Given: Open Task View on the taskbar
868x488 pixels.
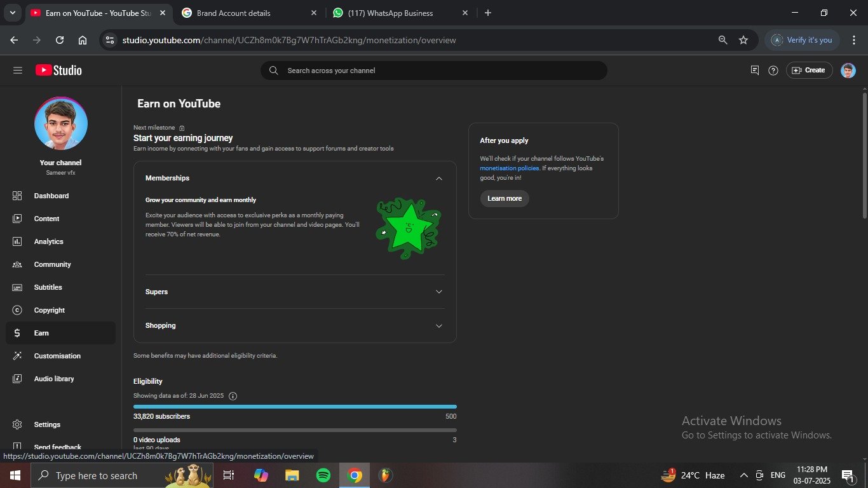Looking at the screenshot, I should [x=229, y=475].
